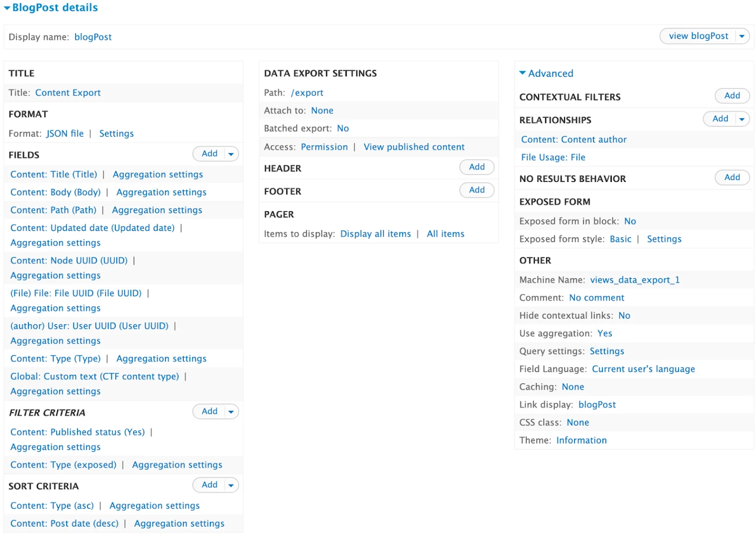Collapse the Advanced column
756x537 pixels.
[x=546, y=73]
